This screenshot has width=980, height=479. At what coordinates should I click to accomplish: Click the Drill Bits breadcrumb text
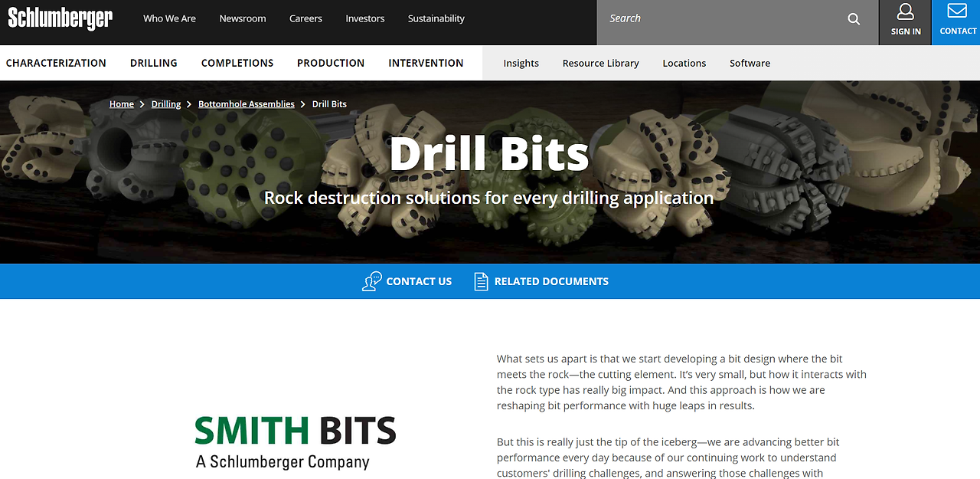pyautogui.click(x=329, y=104)
